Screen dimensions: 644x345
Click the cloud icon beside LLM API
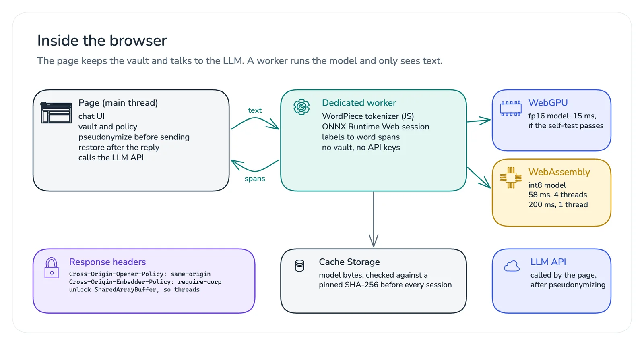(x=512, y=266)
